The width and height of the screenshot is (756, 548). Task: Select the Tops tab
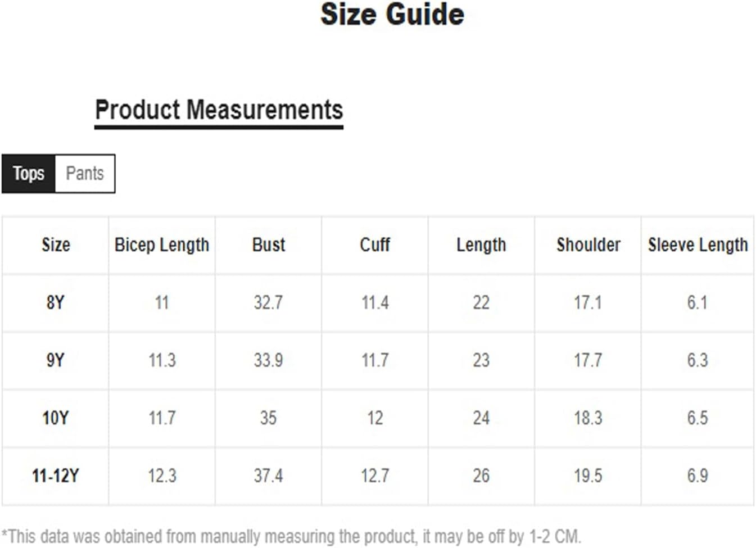[x=28, y=174]
